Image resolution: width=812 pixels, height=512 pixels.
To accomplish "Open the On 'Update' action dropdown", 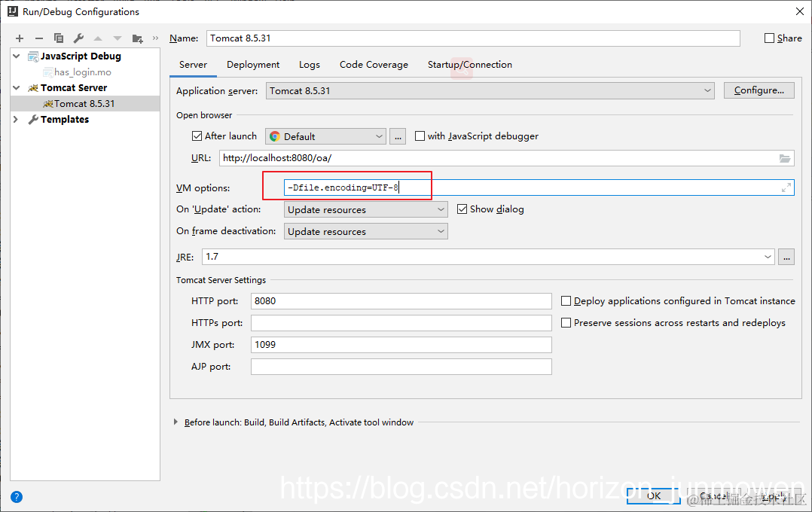I will pos(365,209).
